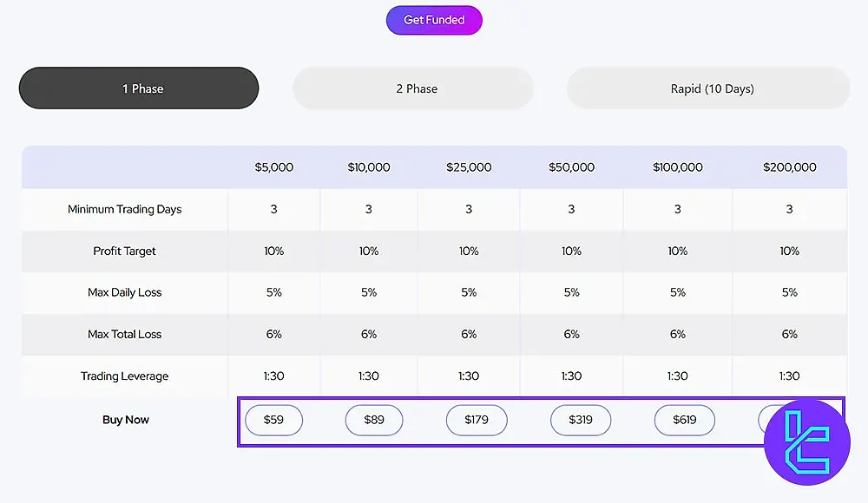Click the Profit Target row label
The width and height of the screenshot is (868, 503).
(x=124, y=251)
